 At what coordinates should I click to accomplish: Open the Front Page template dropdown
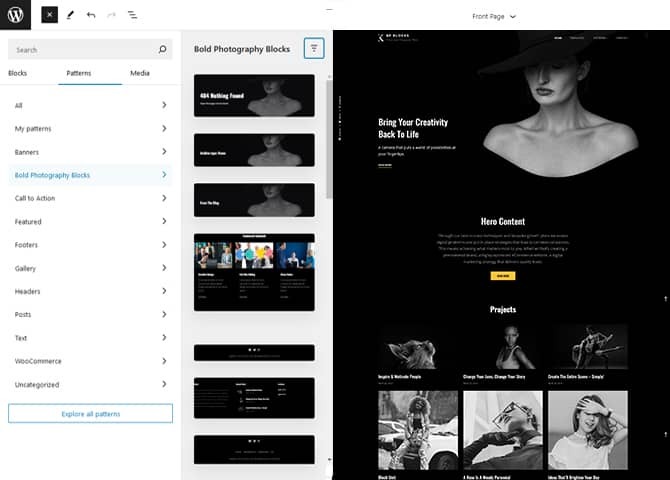pyautogui.click(x=494, y=16)
